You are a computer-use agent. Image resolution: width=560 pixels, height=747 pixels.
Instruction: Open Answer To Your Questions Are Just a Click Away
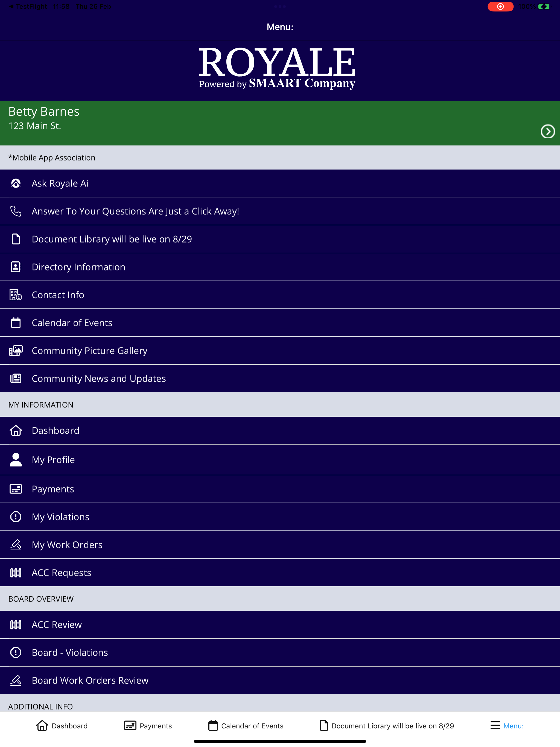coord(280,211)
